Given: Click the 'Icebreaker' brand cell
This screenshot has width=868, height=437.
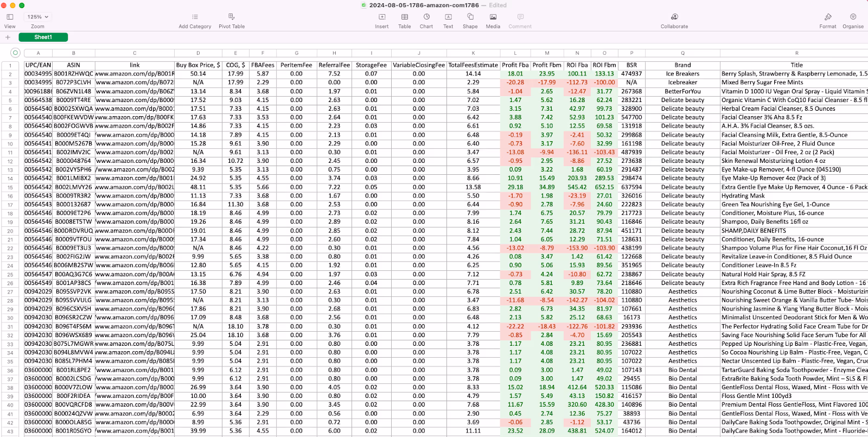Looking at the screenshot, I should tap(682, 83).
